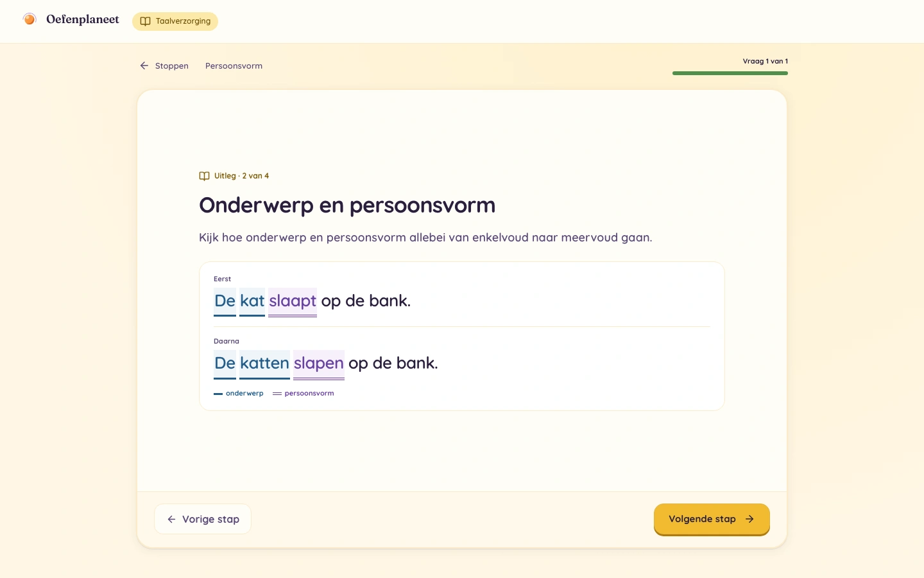Go back with Vorige stap
This screenshot has width=924, height=578.
point(203,519)
